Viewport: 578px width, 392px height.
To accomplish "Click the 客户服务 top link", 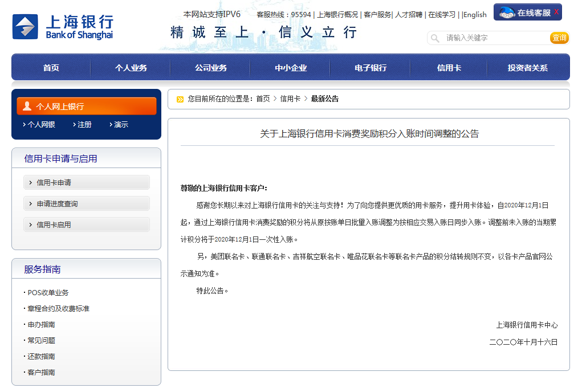I will (x=377, y=14).
